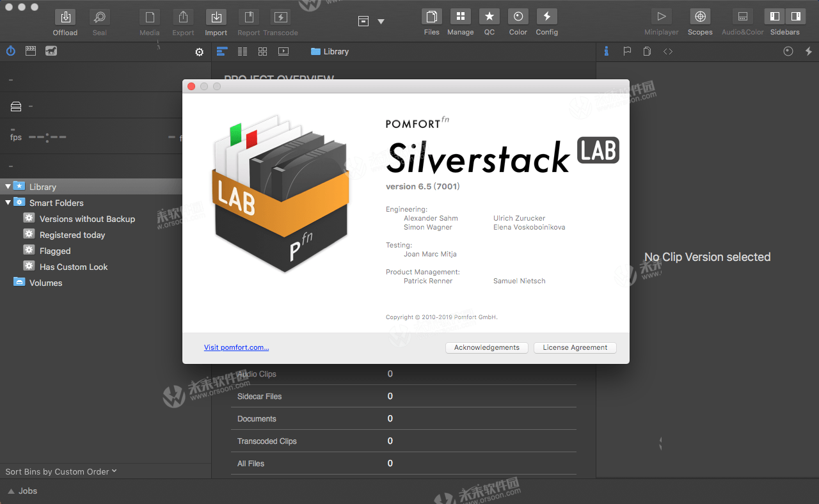This screenshot has width=819, height=504.
Task: Switch to QC mode
Action: point(489,16)
